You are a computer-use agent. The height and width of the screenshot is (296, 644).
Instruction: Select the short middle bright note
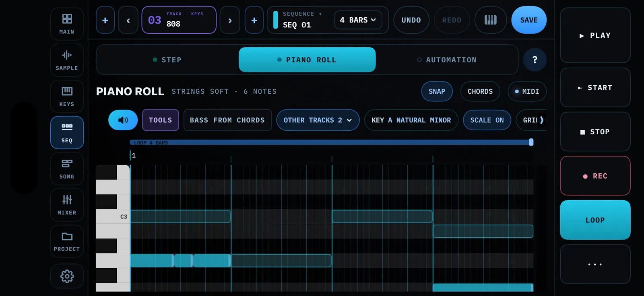click(183, 261)
